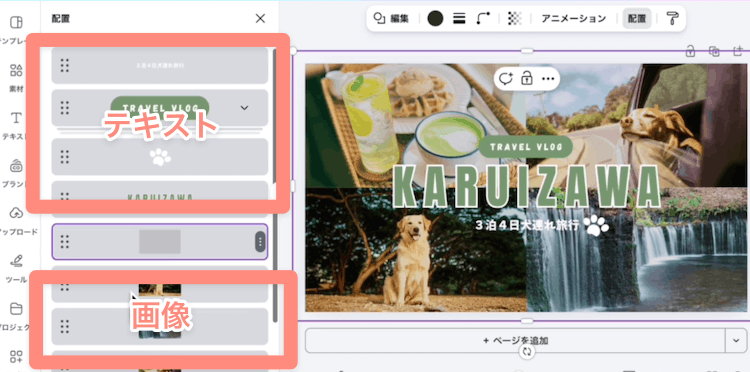Select the KARUIZAWA title text on canvas
Screen dimensions: 750x372
click(526, 186)
